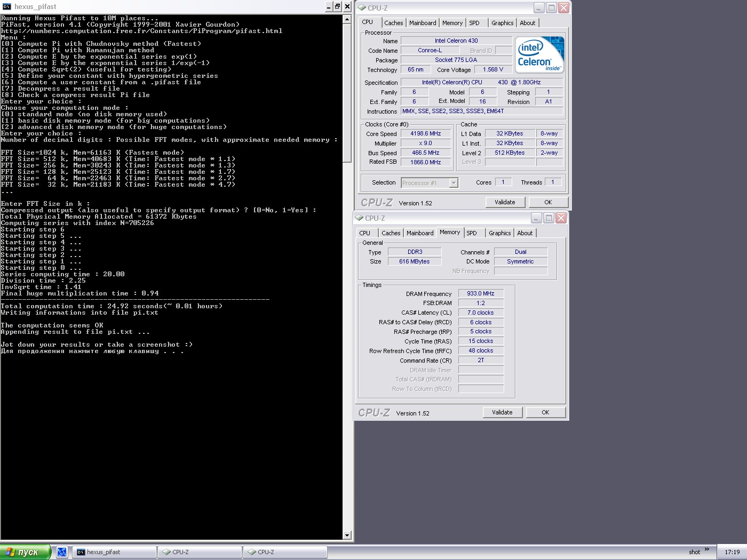
Task: Open Mainboard tab in top CPU-Z window
Action: pyautogui.click(x=423, y=23)
